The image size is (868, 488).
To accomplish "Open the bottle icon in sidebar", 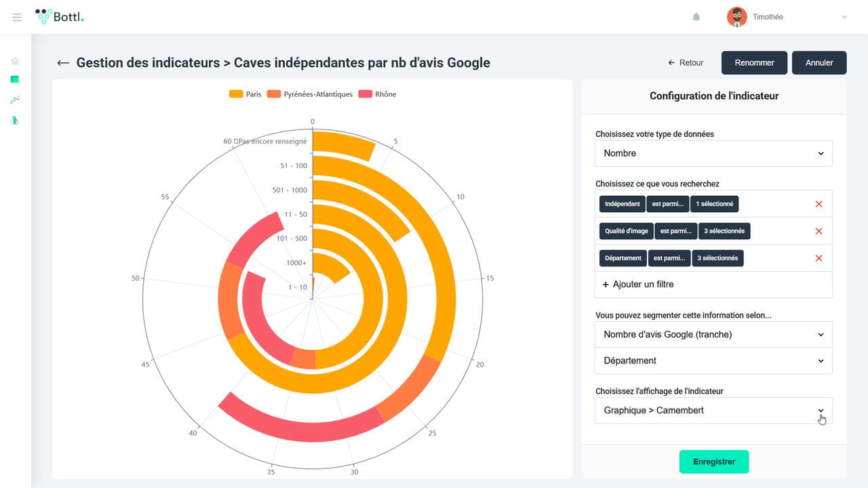I will (x=15, y=121).
